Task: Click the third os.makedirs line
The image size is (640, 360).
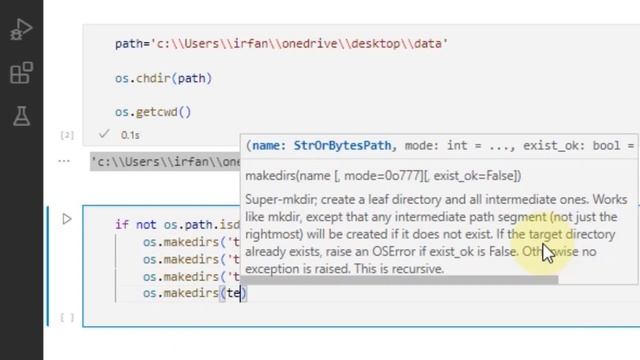Action: [191, 276]
